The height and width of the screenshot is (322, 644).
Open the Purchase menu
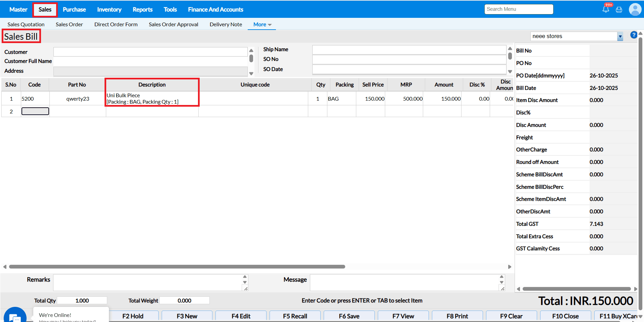(74, 9)
